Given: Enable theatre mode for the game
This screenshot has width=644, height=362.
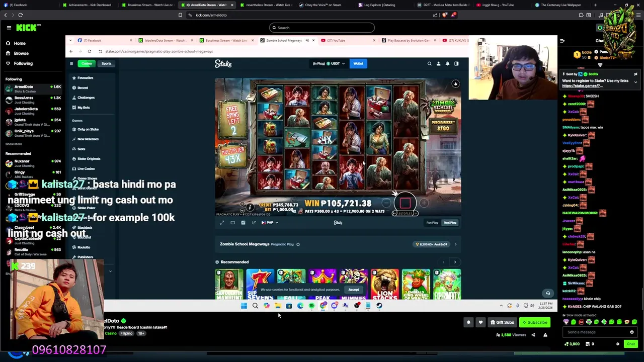Looking at the screenshot, I should (x=232, y=223).
